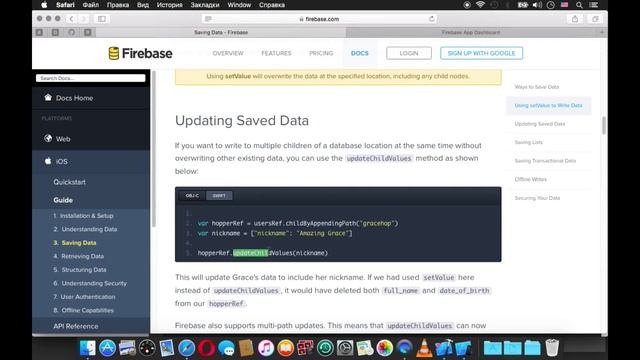Open the PRICING nav link
Viewport: 640px width, 360px height.
[321, 53]
